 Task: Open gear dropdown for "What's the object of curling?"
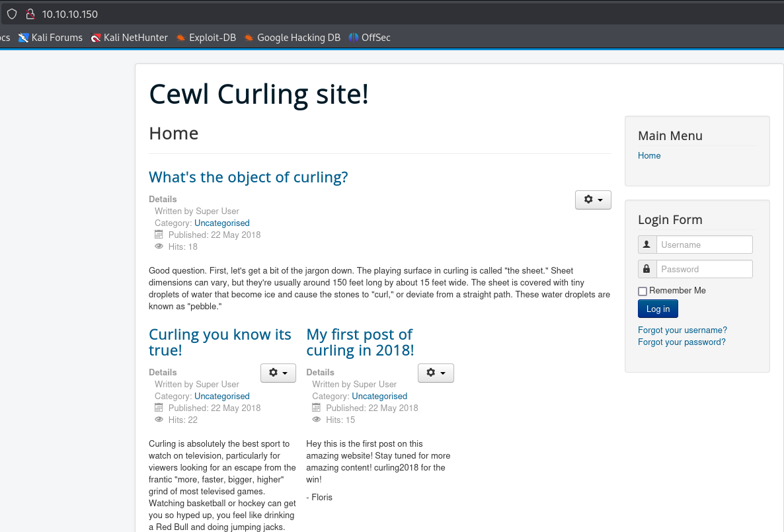click(593, 200)
